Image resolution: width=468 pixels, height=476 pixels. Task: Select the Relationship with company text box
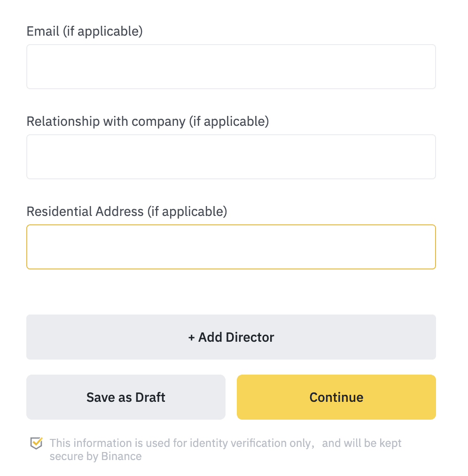pyautogui.click(x=231, y=157)
